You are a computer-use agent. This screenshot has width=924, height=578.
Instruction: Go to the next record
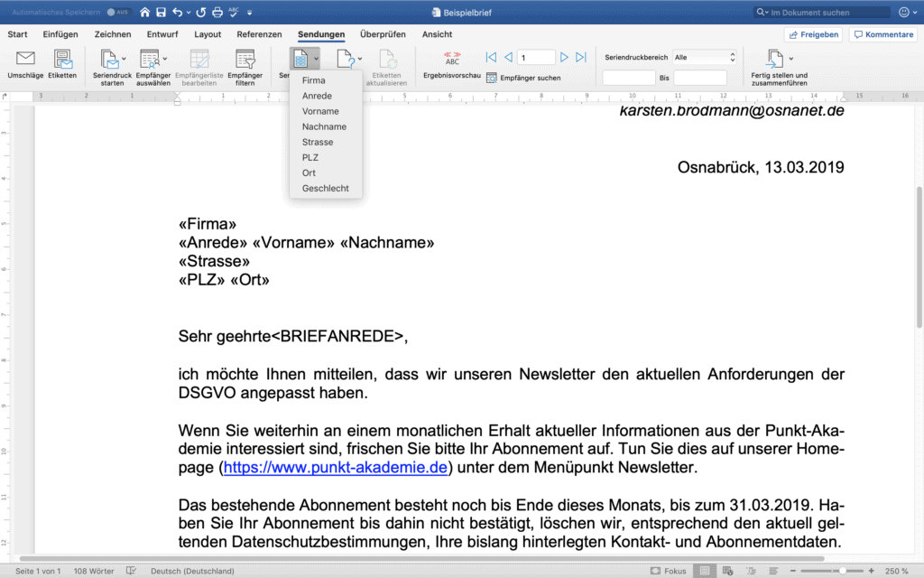[x=564, y=57]
